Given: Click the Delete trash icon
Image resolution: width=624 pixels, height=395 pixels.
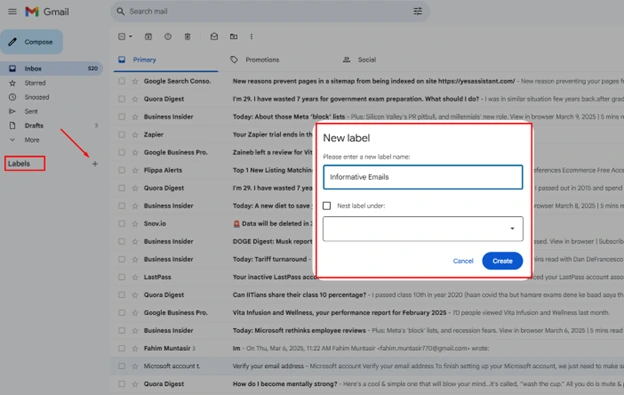Looking at the screenshot, I should [187, 37].
